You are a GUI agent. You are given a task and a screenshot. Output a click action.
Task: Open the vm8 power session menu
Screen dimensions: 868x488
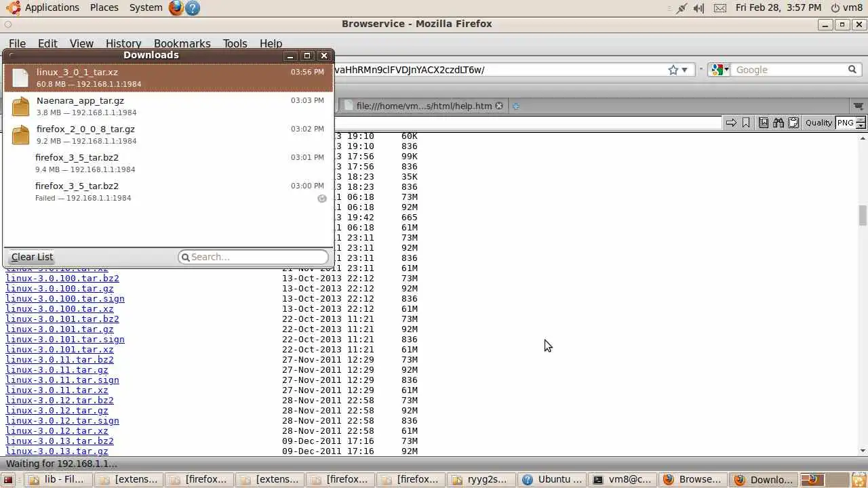point(846,7)
